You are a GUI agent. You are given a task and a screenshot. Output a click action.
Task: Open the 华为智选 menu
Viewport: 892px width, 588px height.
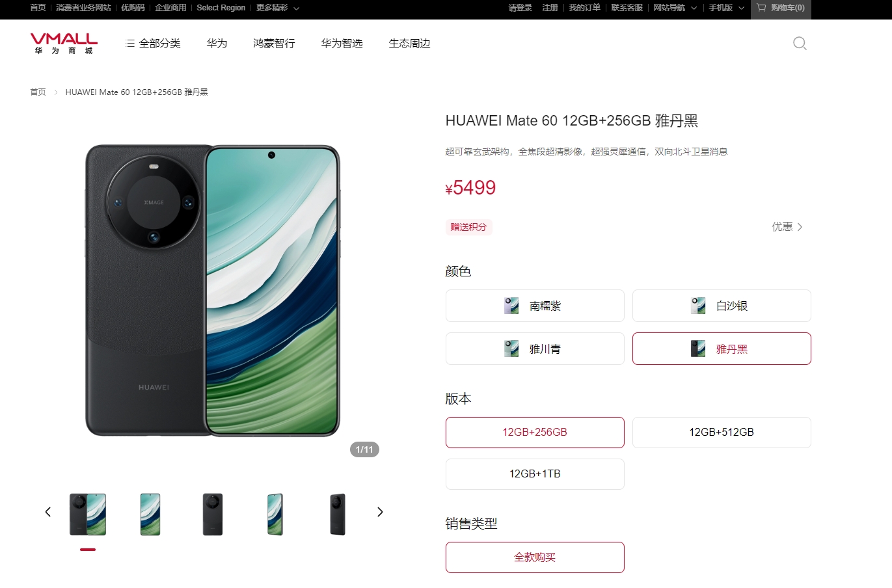click(342, 44)
